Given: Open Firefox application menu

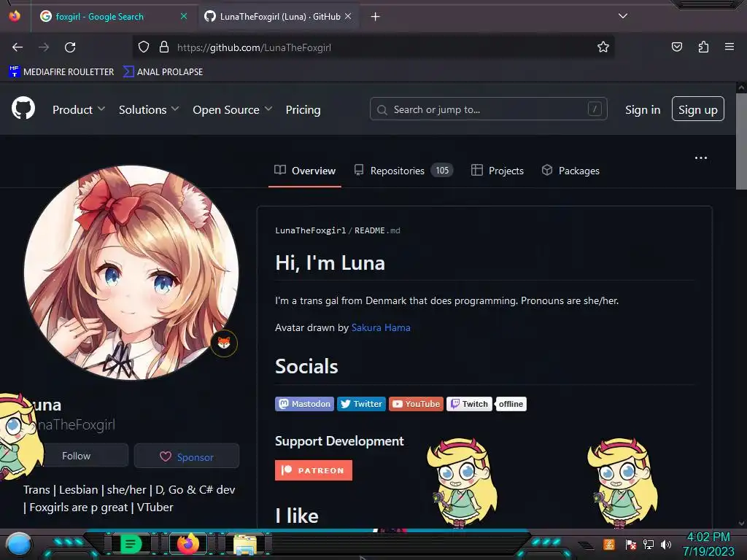Looking at the screenshot, I should (729, 47).
